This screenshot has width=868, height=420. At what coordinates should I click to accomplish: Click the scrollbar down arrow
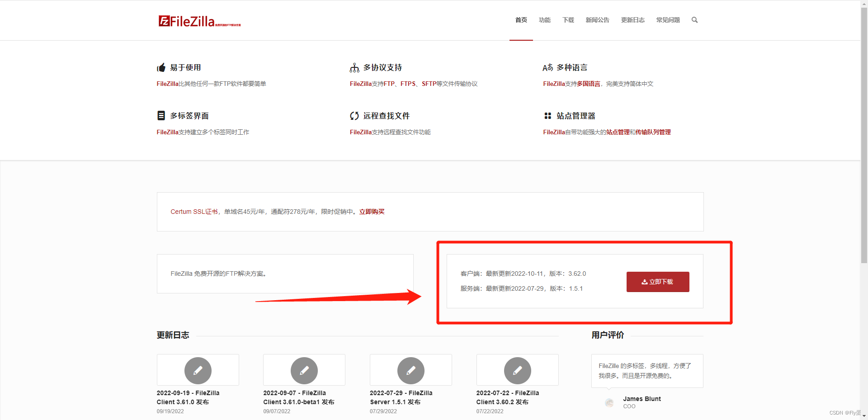tap(864, 416)
